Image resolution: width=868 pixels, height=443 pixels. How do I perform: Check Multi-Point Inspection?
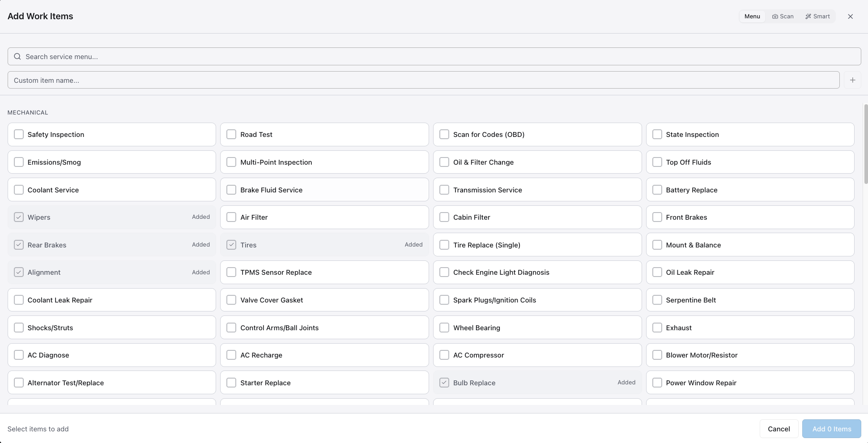click(x=231, y=162)
